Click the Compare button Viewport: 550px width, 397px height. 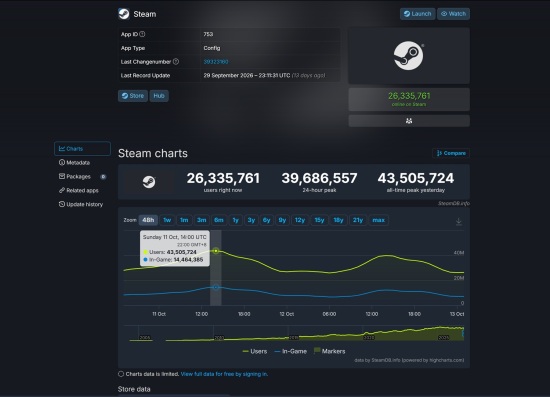tap(451, 153)
